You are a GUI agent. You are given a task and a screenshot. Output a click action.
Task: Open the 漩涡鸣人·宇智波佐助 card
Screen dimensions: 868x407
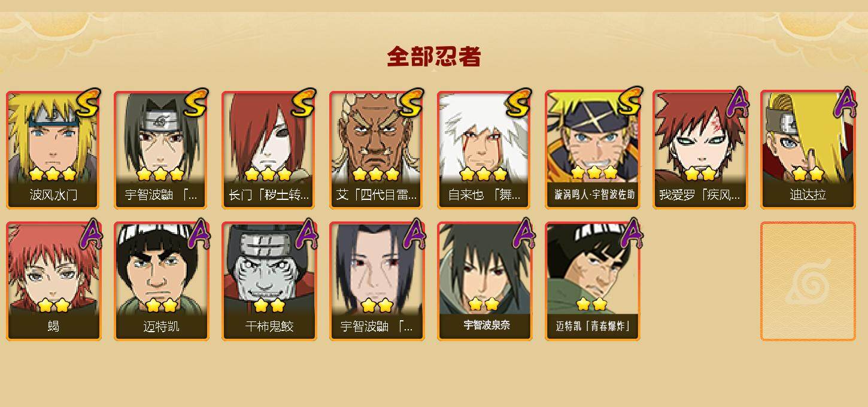click(593, 150)
